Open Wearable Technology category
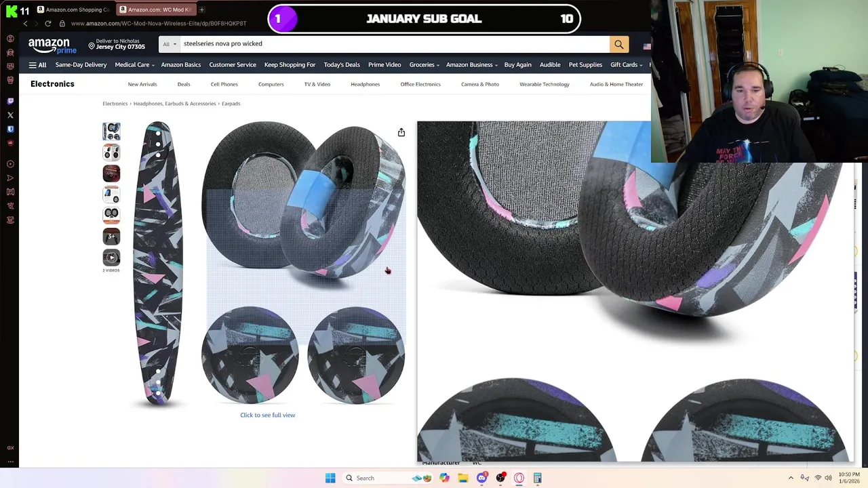 pyautogui.click(x=545, y=84)
